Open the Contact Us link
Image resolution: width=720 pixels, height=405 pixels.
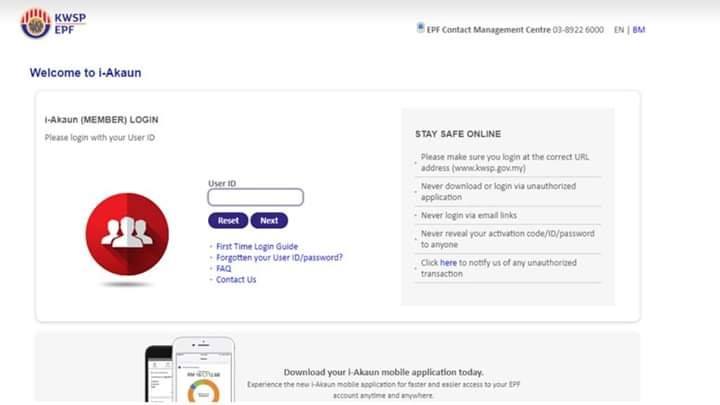click(x=236, y=280)
